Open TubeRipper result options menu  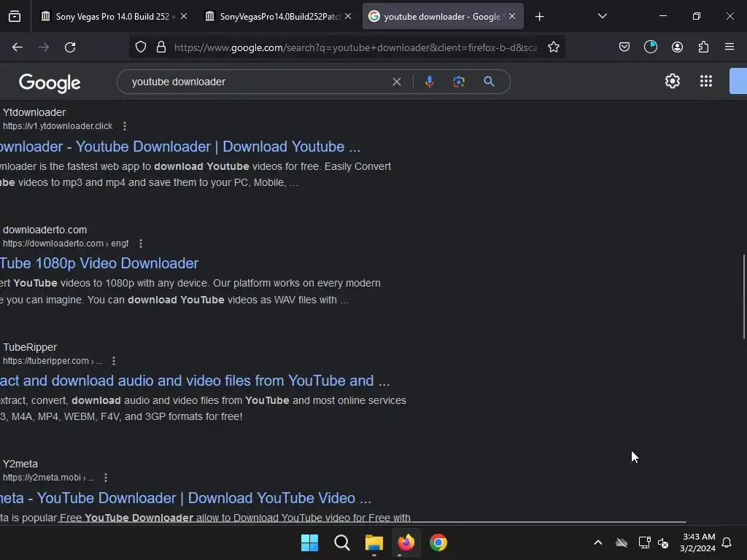point(114,361)
